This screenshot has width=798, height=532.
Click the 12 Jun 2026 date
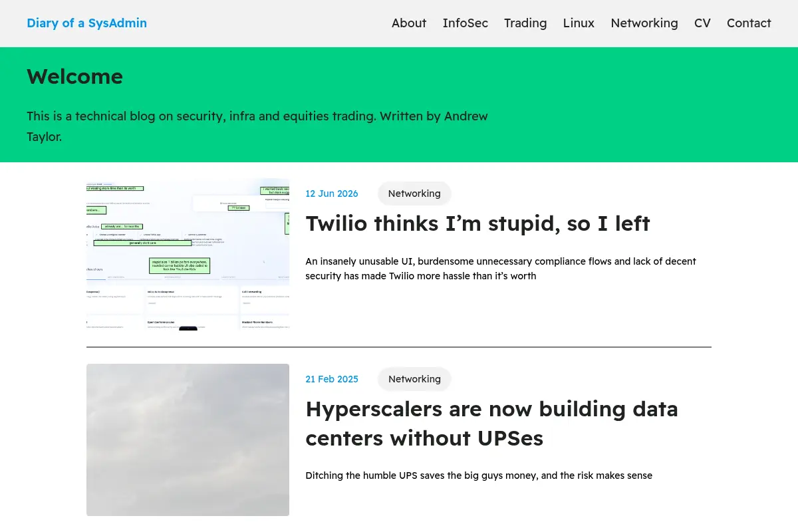pyautogui.click(x=332, y=194)
